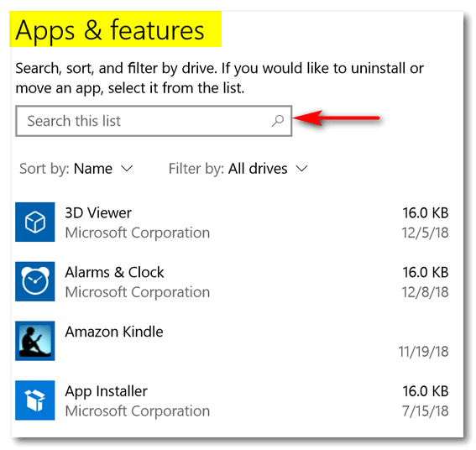Open the Sort by Name dropdown

(76, 169)
